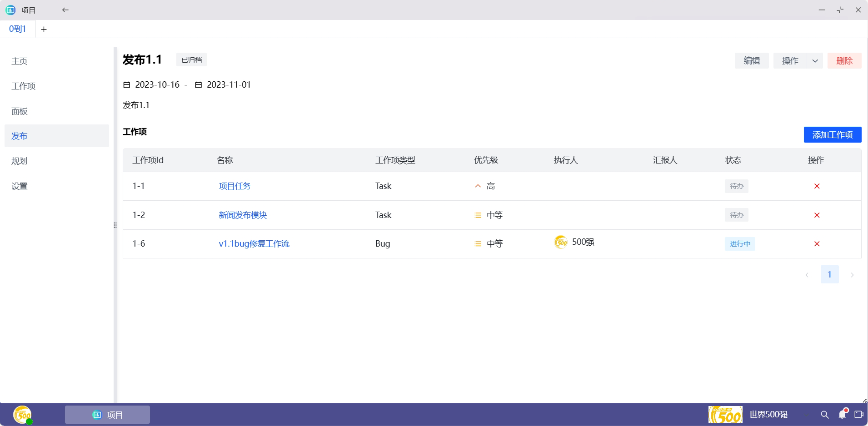The image size is (868, 426).
Task: Switch to the 面板 sidebar item
Action: coord(20,111)
